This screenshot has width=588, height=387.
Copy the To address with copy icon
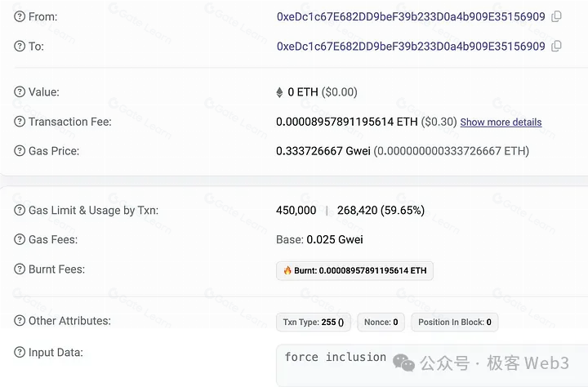tap(556, 46)
